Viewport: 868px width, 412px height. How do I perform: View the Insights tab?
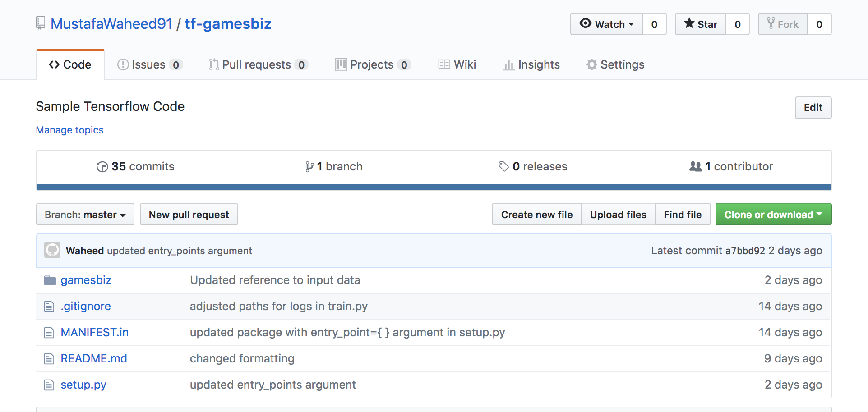531,64
